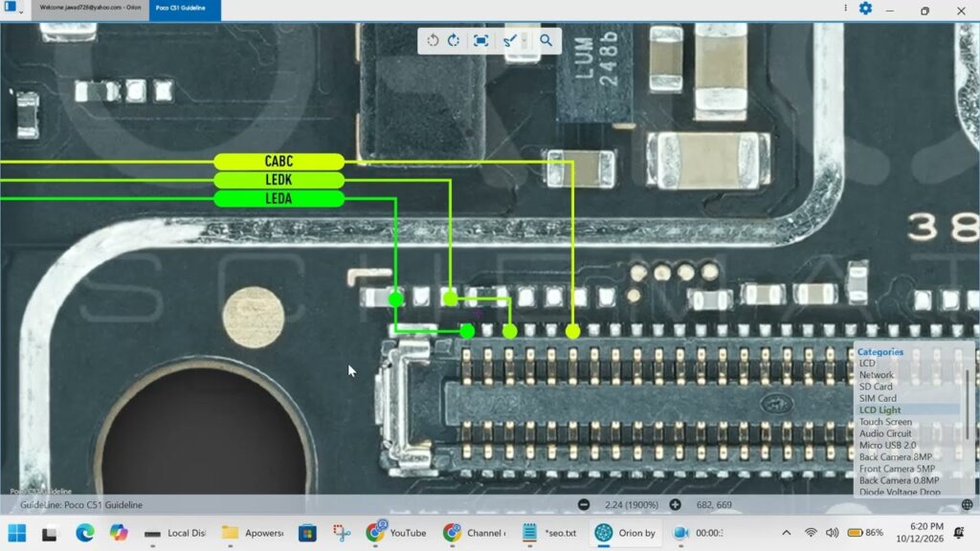Rotate the board view clockwise
Viewport: 980px width, 551px height.
[x=454, y=40]
